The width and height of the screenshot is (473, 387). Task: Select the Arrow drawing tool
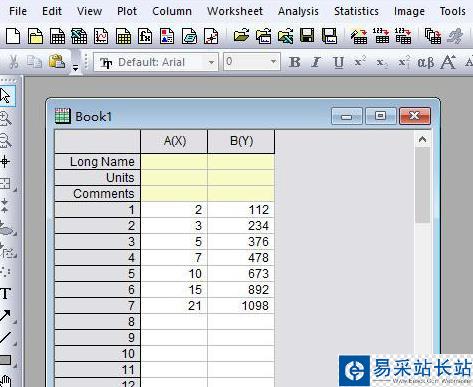click(x=6, y=316)
